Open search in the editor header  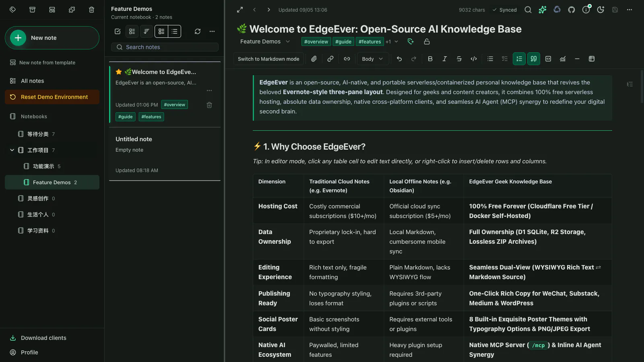coord(528,10)
